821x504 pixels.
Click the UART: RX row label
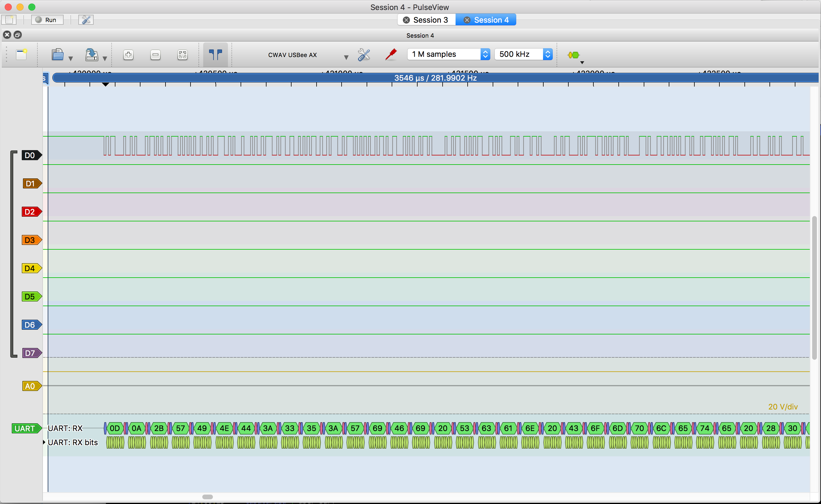[65, 428]
